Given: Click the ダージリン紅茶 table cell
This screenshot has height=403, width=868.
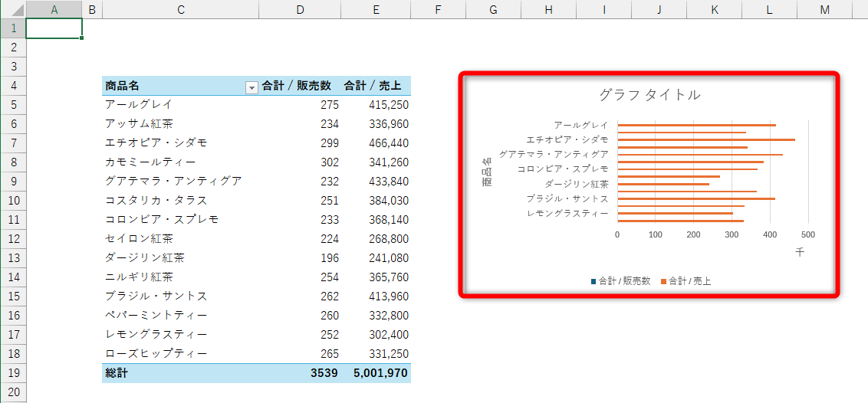Looking at the screenshot, I should [x=181, y=257].
